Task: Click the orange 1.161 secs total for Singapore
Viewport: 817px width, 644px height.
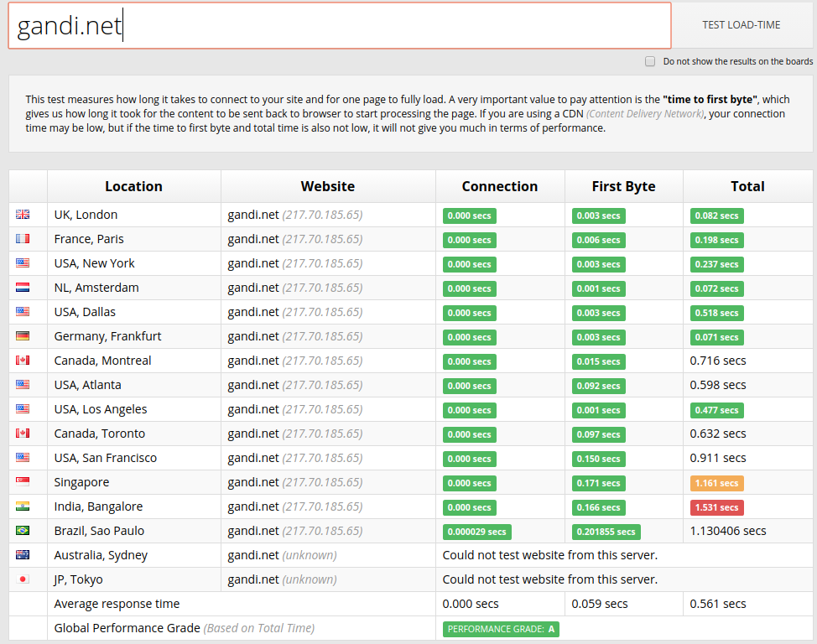Action: [716, 483]
